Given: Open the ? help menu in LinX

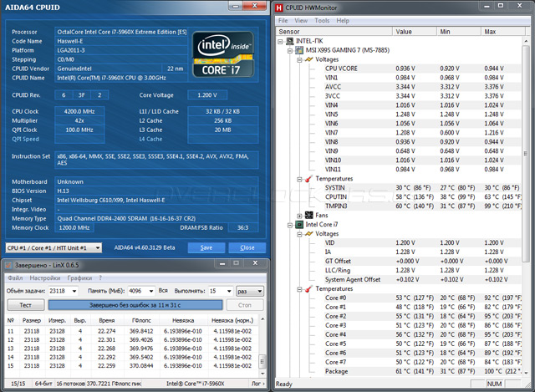Looking at the screenshot, I should tap(100, 278).
